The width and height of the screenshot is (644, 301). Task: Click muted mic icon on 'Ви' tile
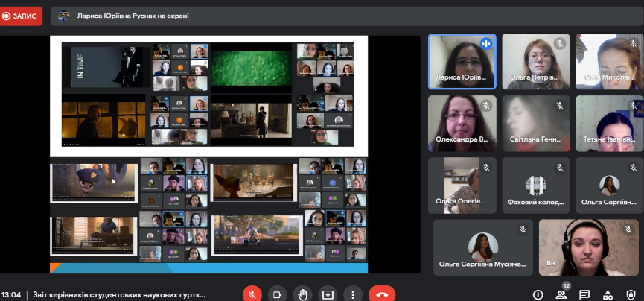[628, 229]
